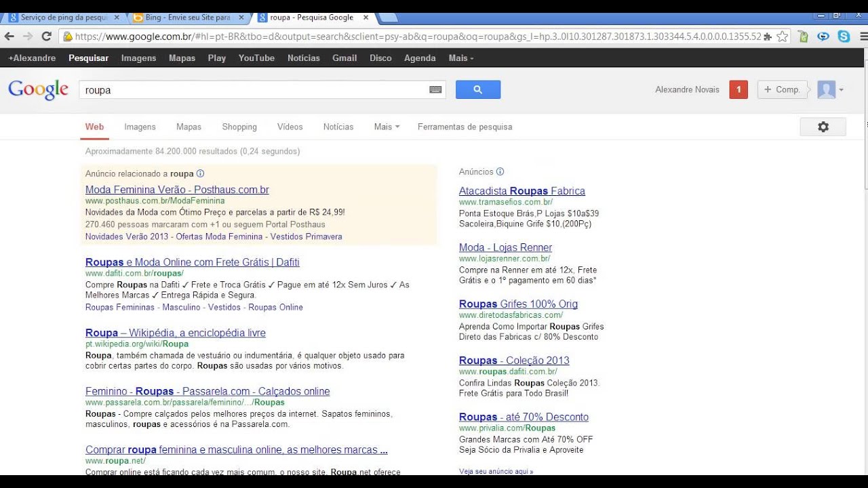The width and height of the screenshot is (868, 488).
Task: Open YouTube from the black Google bar
Action: click(256, 58)
